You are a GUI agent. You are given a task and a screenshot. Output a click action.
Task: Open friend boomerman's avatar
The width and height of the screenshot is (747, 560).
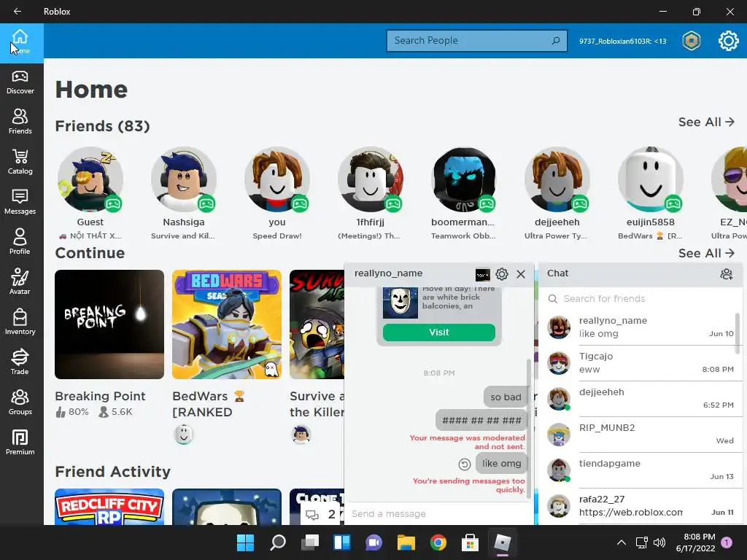(x=463, y=179)
